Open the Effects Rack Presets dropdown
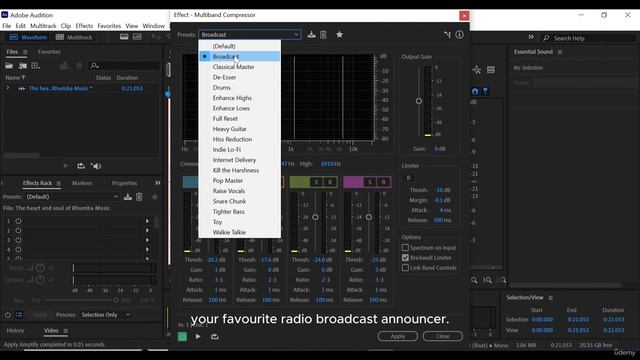 point(72,197)
